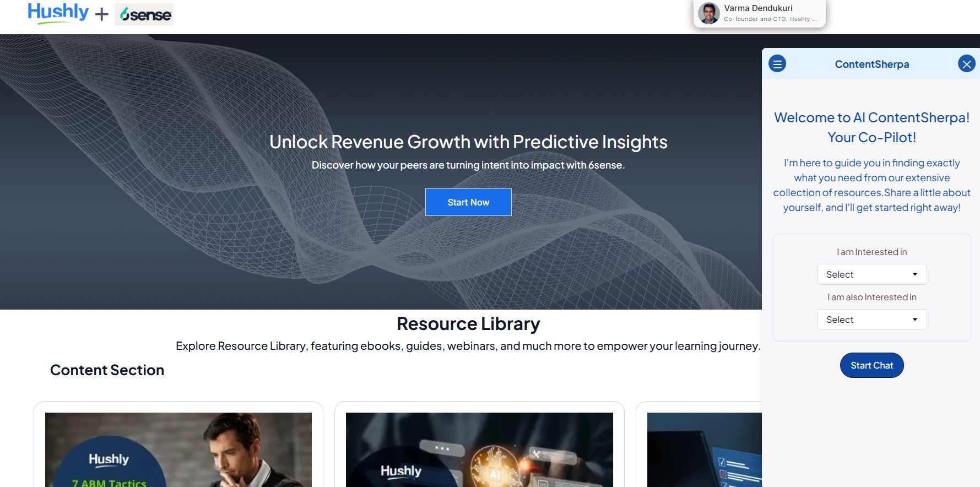Click the arrow of the second Select box
The image size is (980, 487).
(x=915, y=320)
